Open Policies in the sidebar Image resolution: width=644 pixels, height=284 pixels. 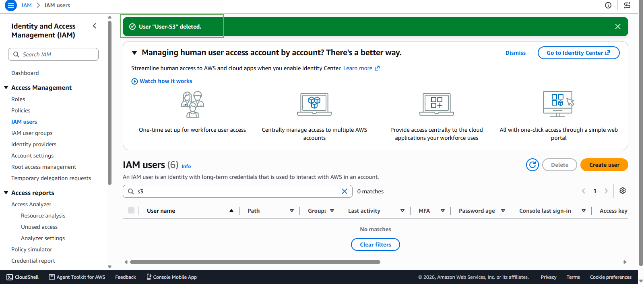click(21, 110)
